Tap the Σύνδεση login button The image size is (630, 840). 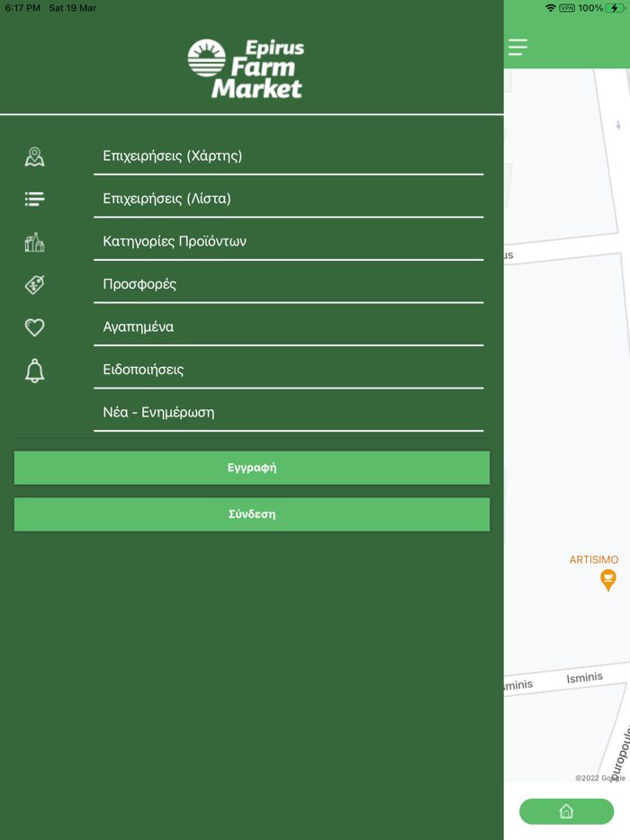(252, 514)
